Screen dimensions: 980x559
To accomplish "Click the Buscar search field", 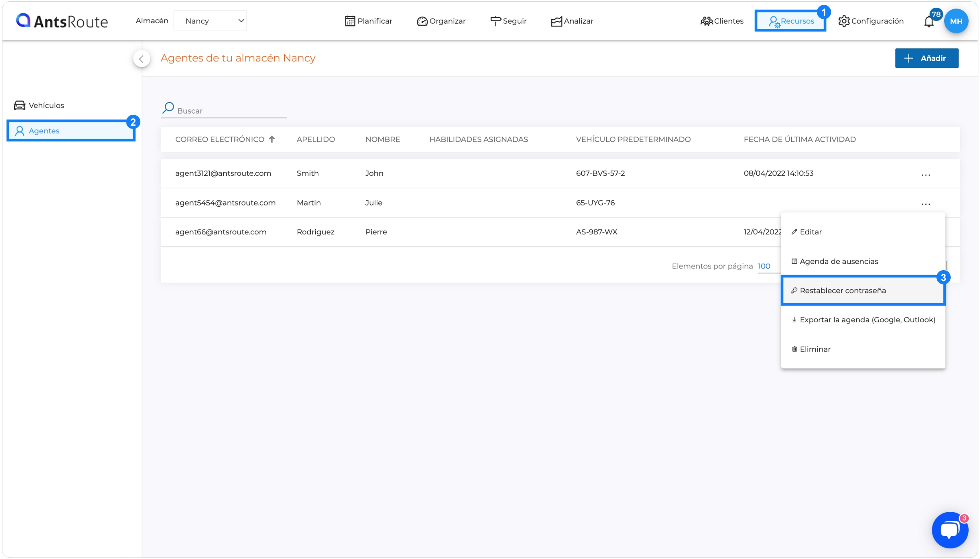I will pyautogui.click(x=224, y=110).
